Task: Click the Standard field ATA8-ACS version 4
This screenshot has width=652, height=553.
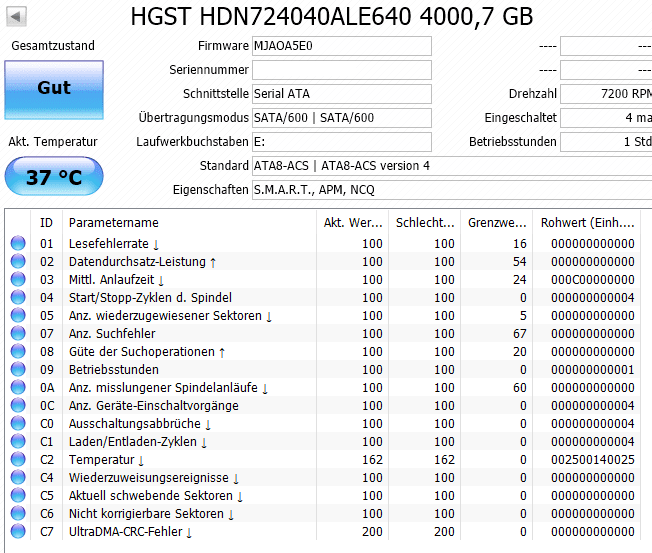Action: point(452,166)
